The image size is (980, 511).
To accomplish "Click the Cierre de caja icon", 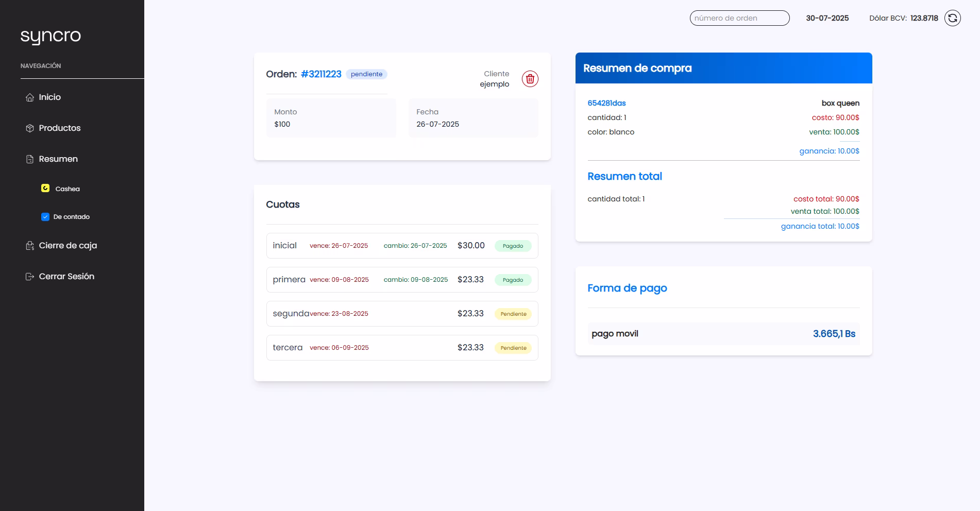I will (x=30, y=246).
